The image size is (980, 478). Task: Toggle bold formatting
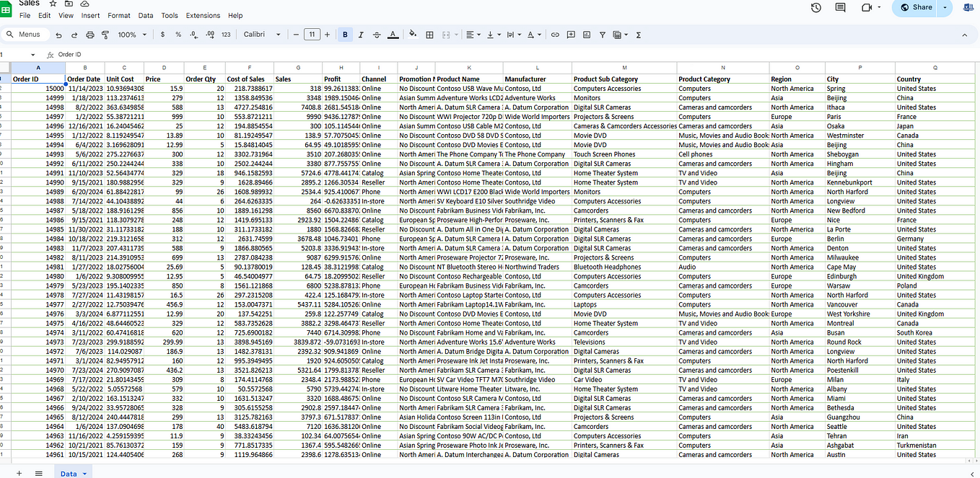[x=346, y=35]
